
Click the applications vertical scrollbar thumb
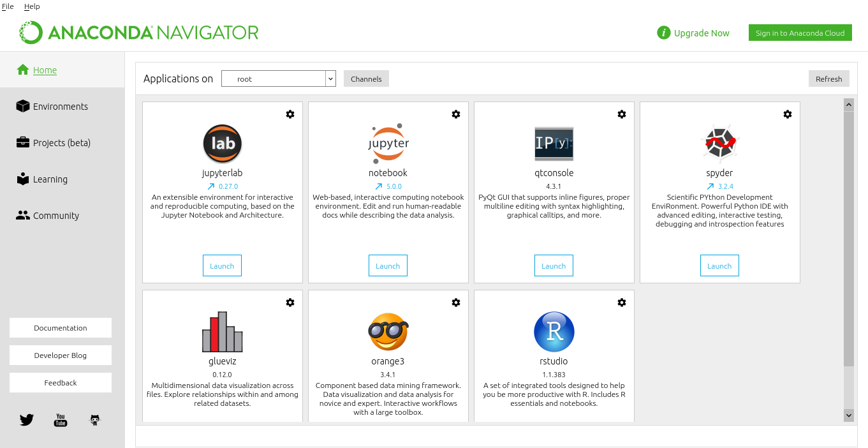pyautogui.click(x=849, y=239)
